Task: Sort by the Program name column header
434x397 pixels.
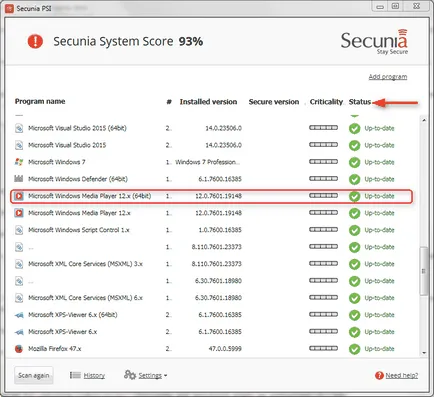Action: tap(40, 101)
